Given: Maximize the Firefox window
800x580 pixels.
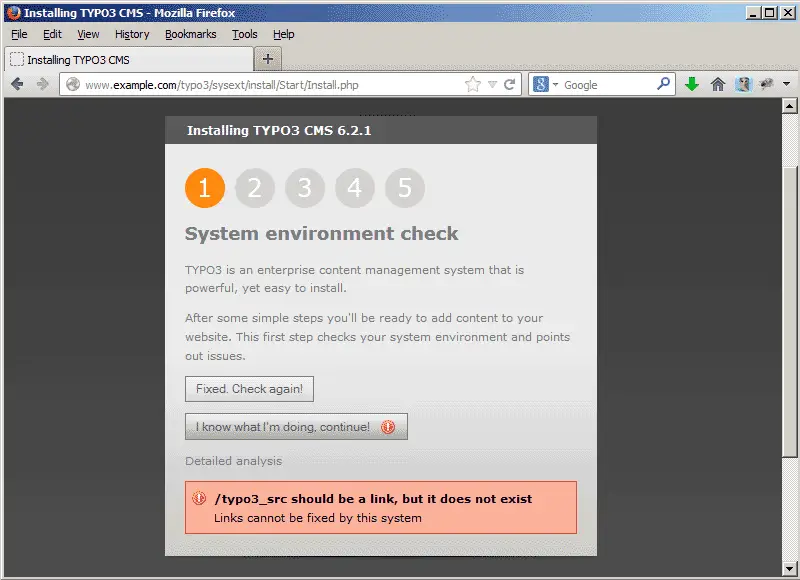Looking at the screenshot, I should 770,13.
